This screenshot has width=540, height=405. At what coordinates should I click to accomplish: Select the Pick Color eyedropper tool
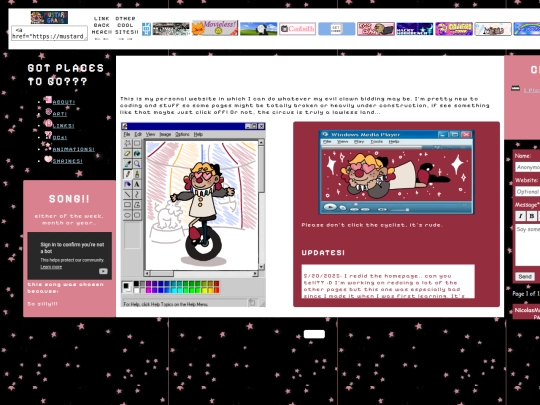127,164
